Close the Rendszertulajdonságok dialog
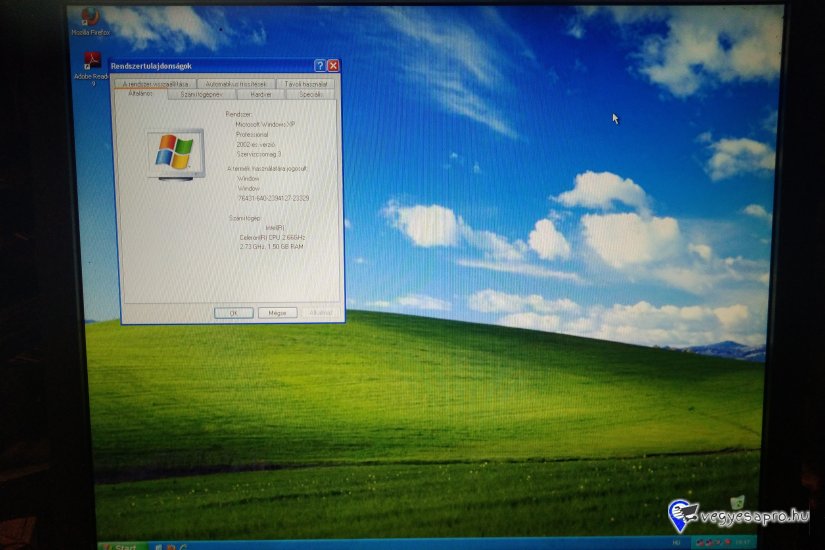The width and height of the screenshot is (825, 550). [333, 65]
